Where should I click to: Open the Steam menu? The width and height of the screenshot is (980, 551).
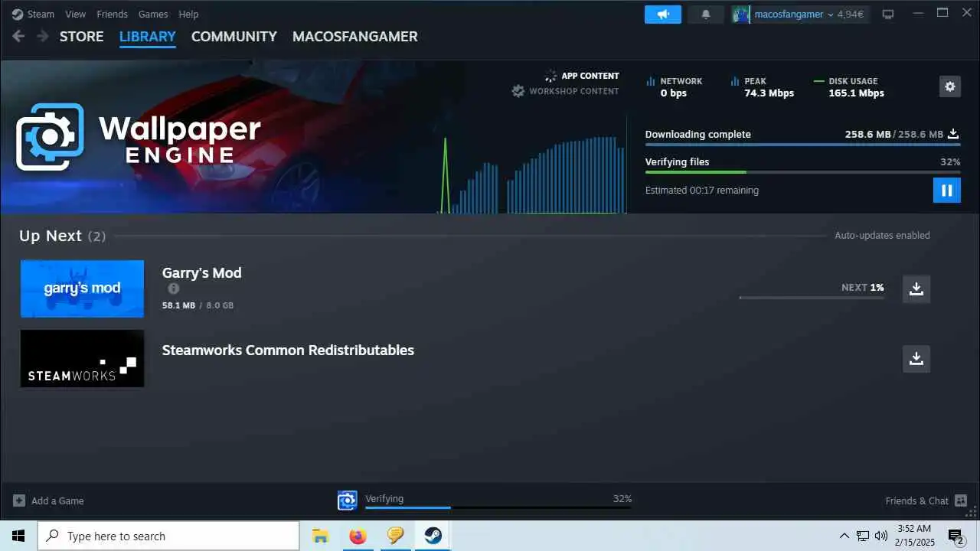pyautogui.click(x=41, y=14)
